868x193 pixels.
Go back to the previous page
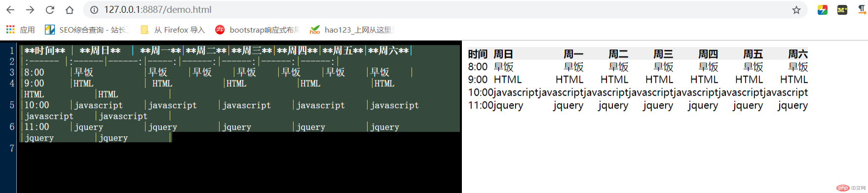[10, 10]
